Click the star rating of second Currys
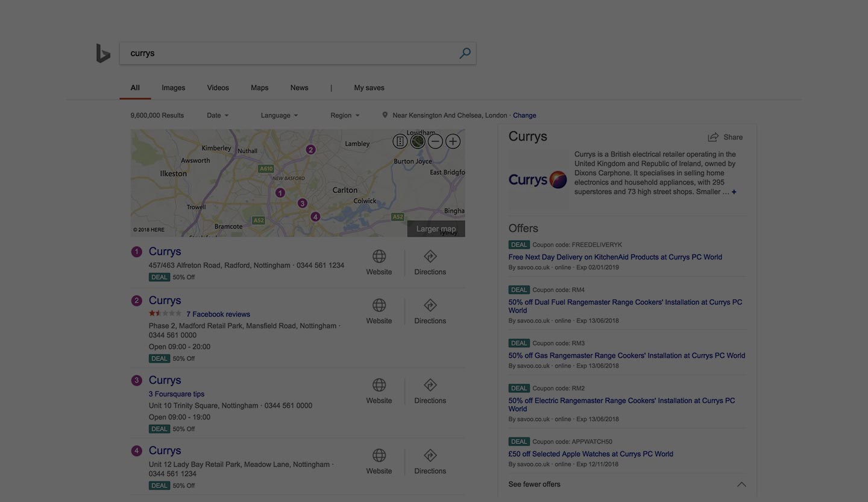868x502 pixels. click(x=165, y=314)
